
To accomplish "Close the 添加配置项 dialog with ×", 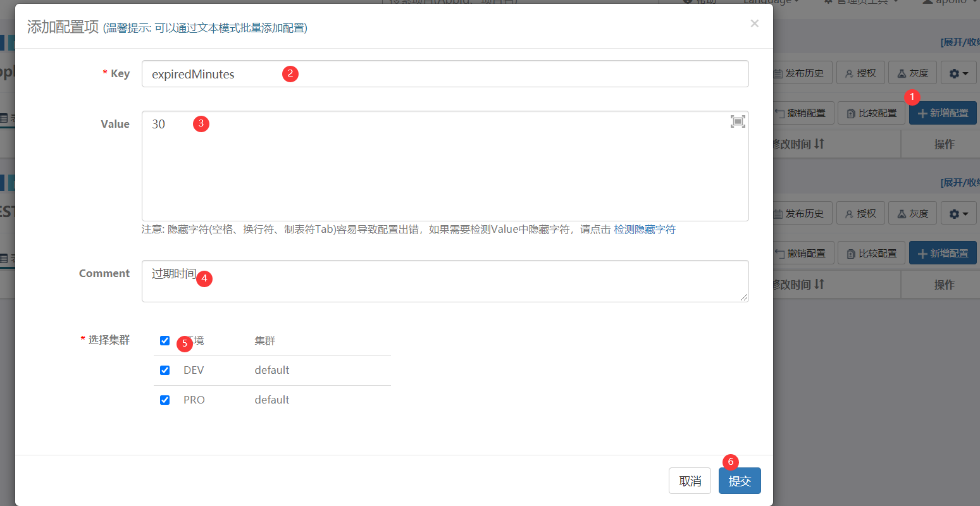I will click(754, 23).
